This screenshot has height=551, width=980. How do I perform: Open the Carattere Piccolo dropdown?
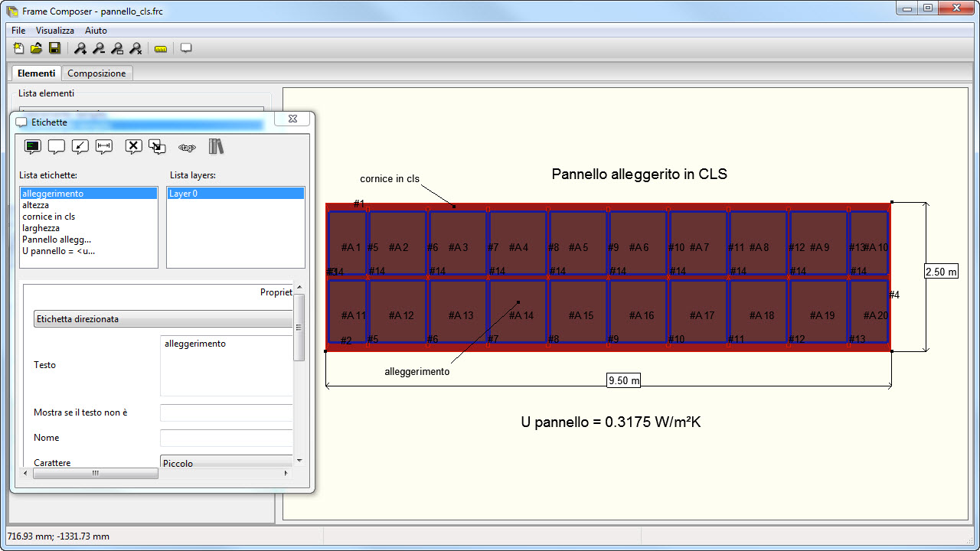coord(227,463)
